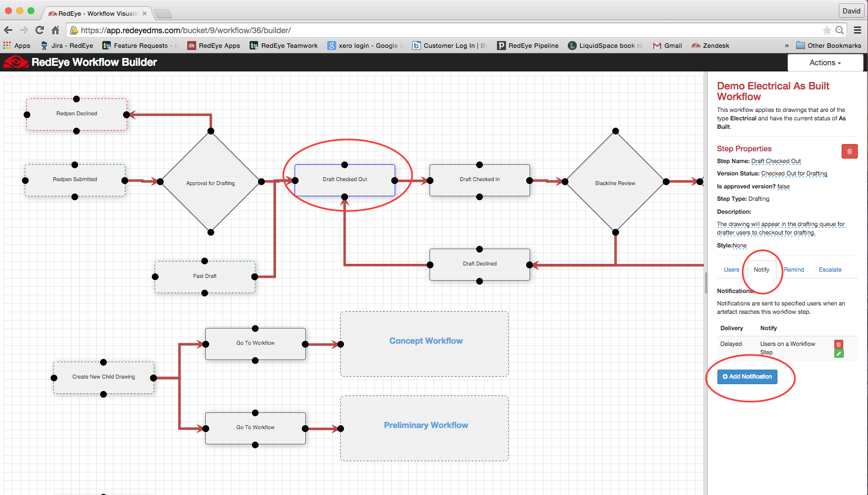Delete step with red trash icon
Image resolution: width=868 pixels, height=495 pixels.
[x=849, y=151]
